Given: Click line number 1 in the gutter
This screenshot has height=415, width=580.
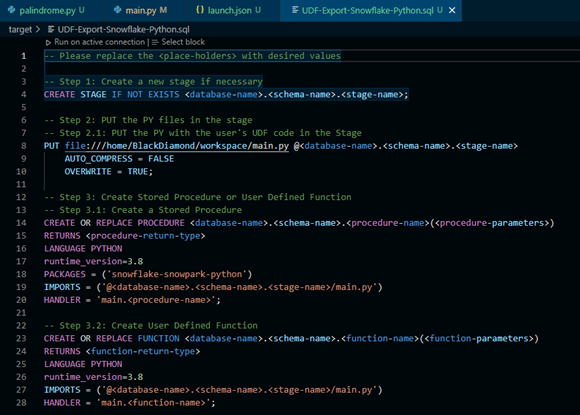Looking at the screenshot, I should tap(24, 56).
